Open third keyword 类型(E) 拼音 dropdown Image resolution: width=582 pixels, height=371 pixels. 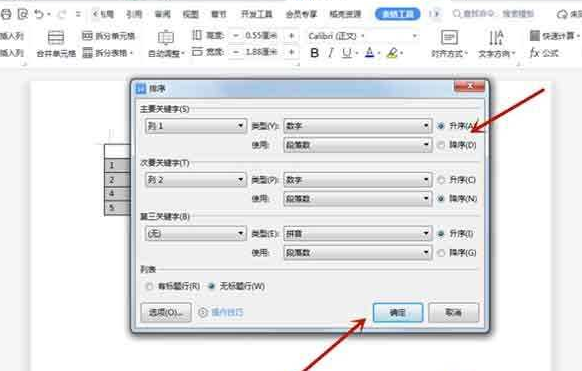357,234
